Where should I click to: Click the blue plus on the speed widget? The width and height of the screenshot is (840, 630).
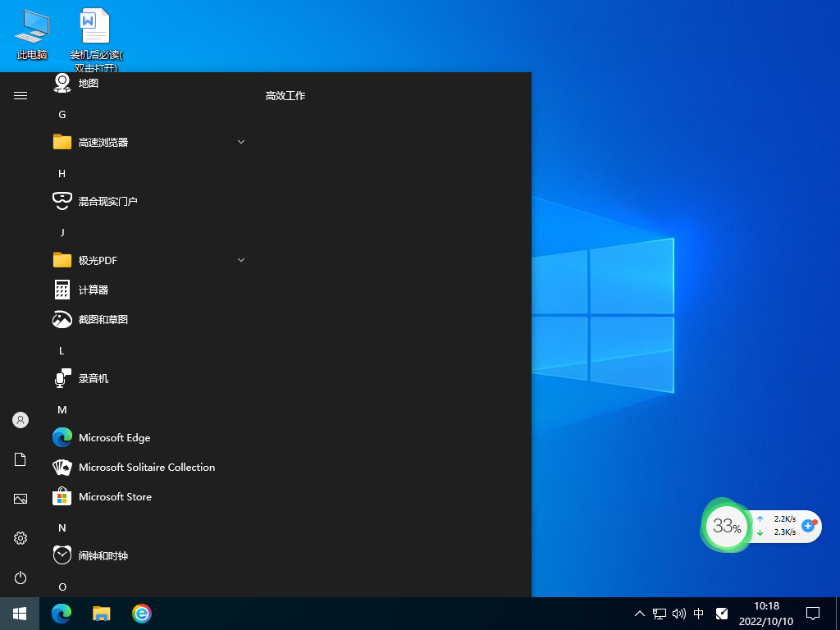pos(809,526)
